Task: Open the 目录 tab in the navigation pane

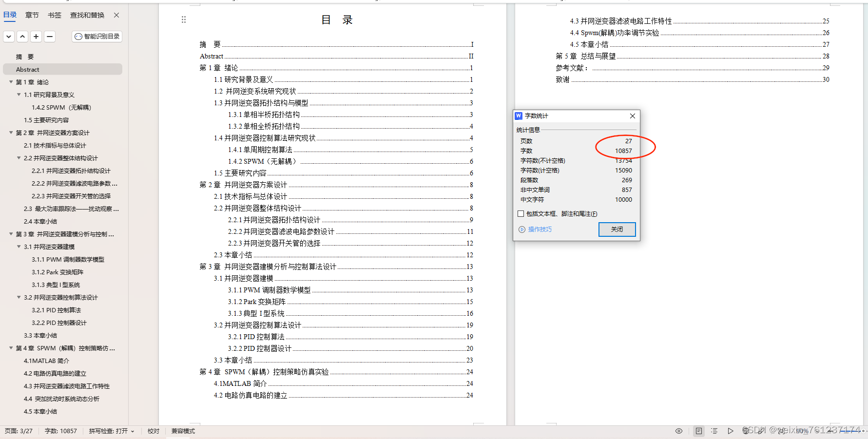Action: 10,15
